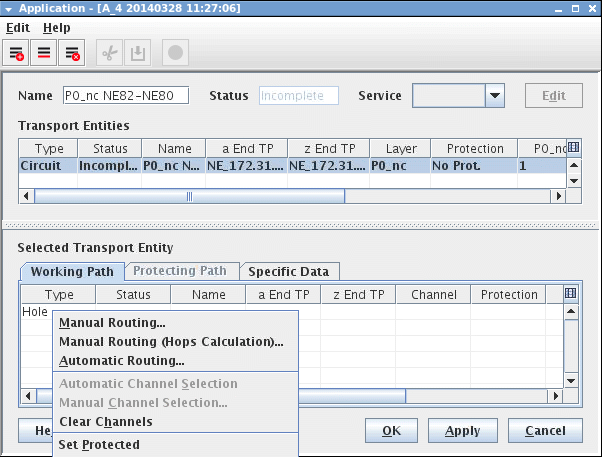Open the Help menu
602x457 pixels.
click(57, 28)
